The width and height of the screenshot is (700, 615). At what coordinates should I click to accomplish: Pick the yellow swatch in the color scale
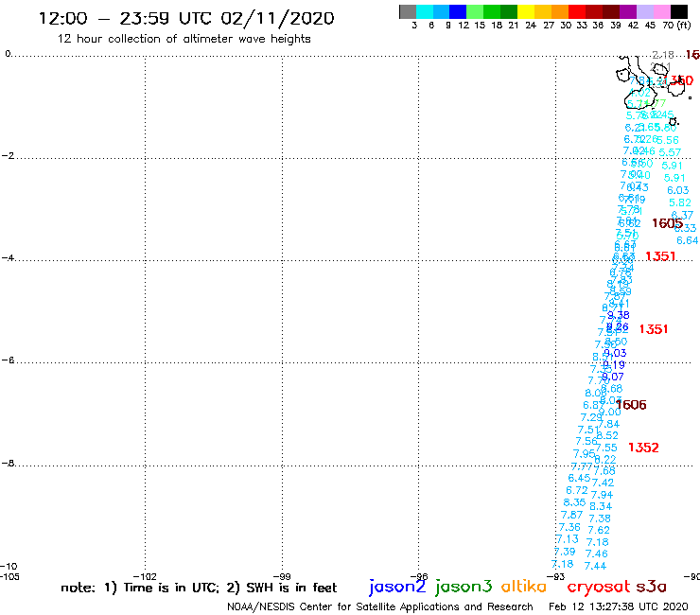[526, 11]
